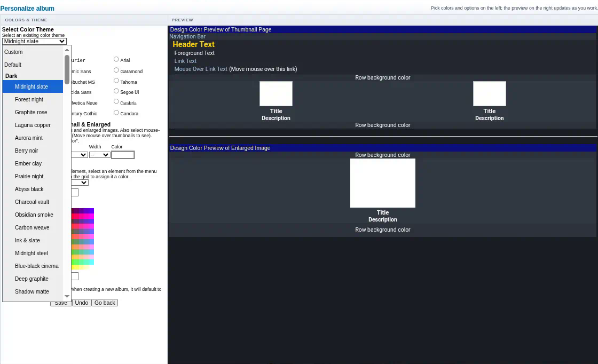Choose the Forest night theme

coord(33,99)
